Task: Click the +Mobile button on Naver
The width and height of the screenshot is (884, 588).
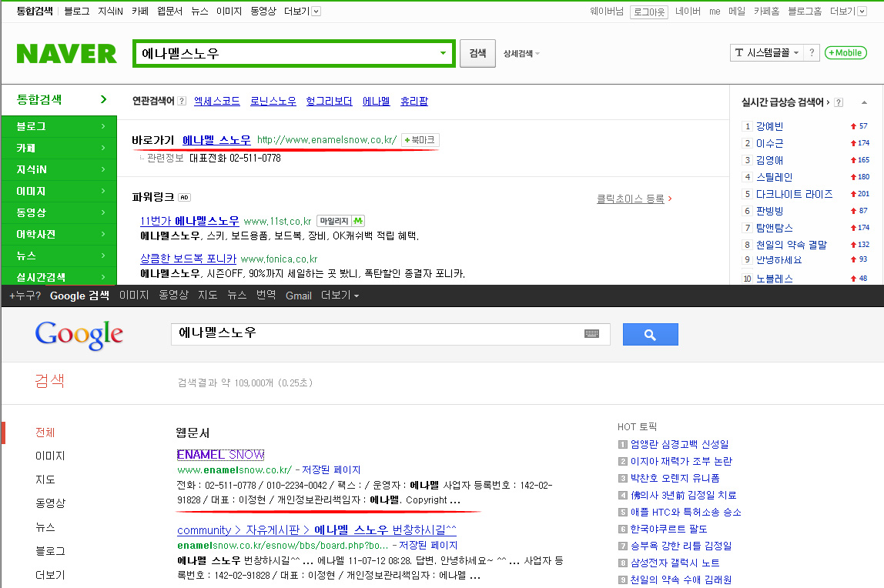Action: (x=845, y=53)
